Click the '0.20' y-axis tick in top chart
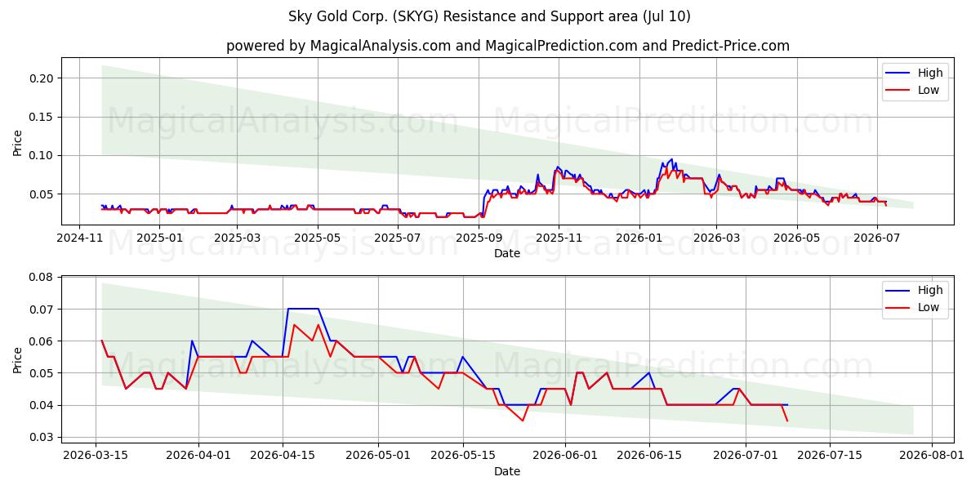The width and height of the screenshot is (980, 490). (42, 78)
